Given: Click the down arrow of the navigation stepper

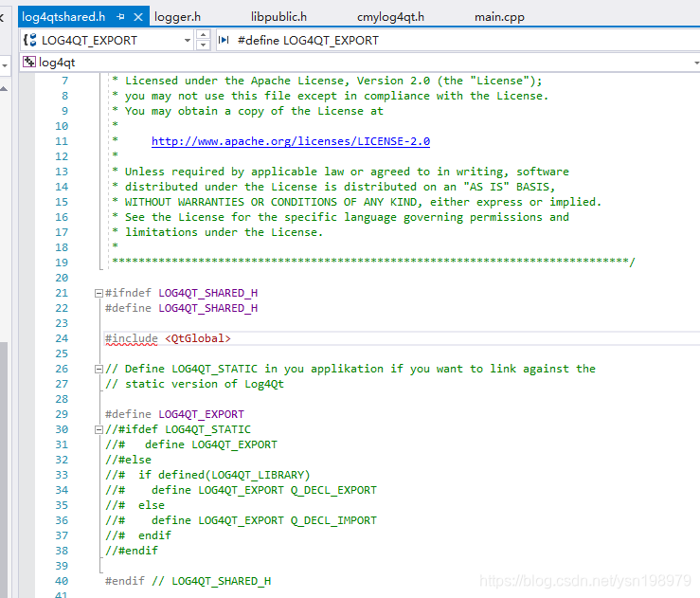Looking at the screenshot, I should coord(203,45).
